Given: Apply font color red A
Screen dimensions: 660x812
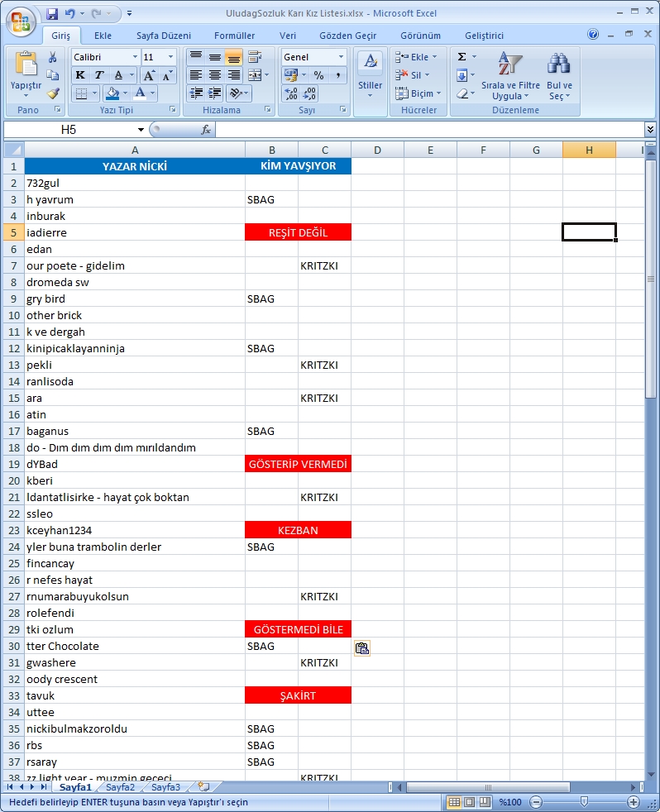Looking at the screenshot, I should (x=139, y=93).
